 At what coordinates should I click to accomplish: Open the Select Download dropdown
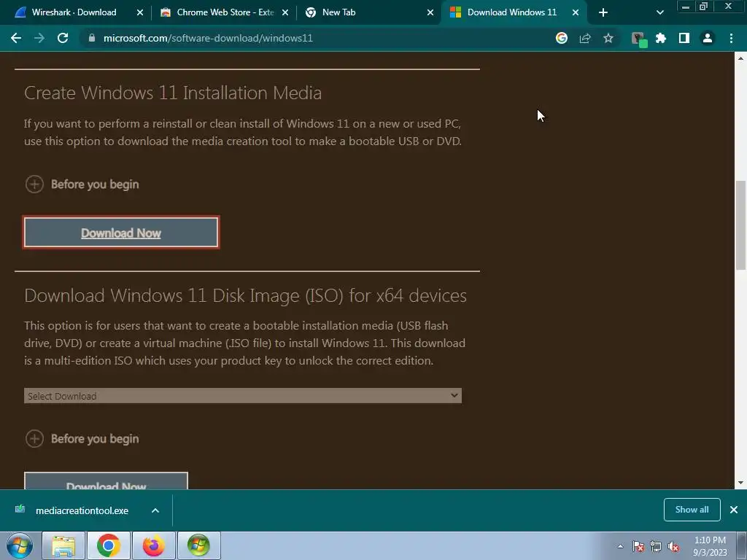242,396
